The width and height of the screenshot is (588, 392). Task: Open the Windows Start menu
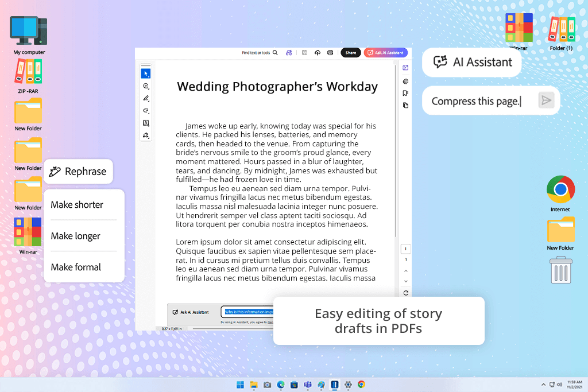coord(241,385)
